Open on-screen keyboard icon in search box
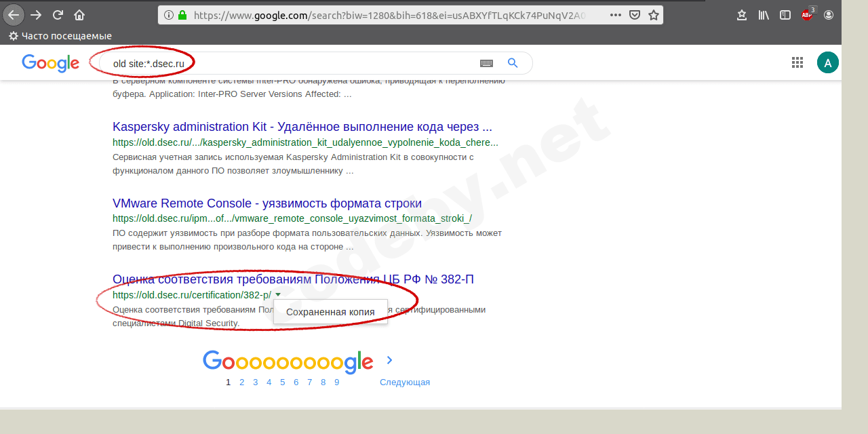 [486, 63]
